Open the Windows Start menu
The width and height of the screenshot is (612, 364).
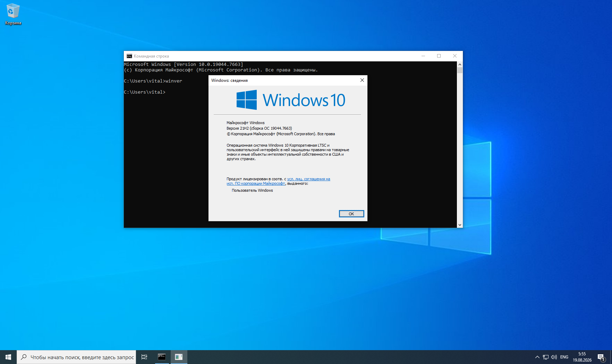[x=8, y=357]
